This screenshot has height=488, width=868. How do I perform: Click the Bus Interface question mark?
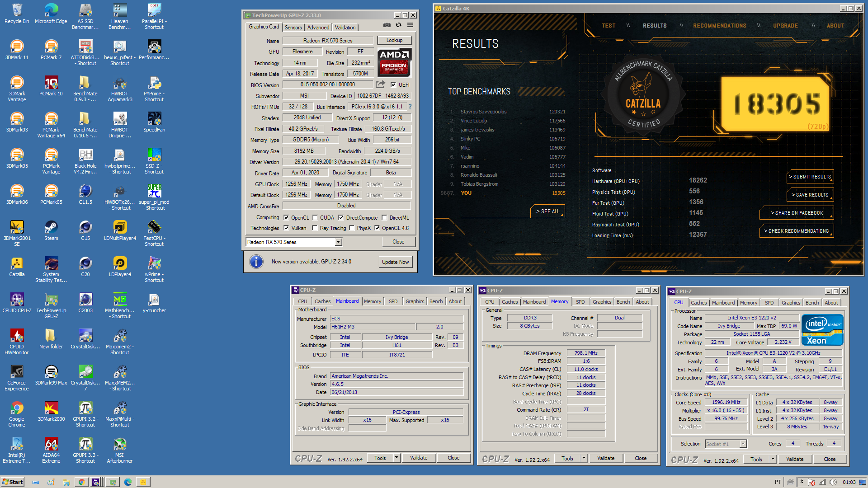coord(410,107)
